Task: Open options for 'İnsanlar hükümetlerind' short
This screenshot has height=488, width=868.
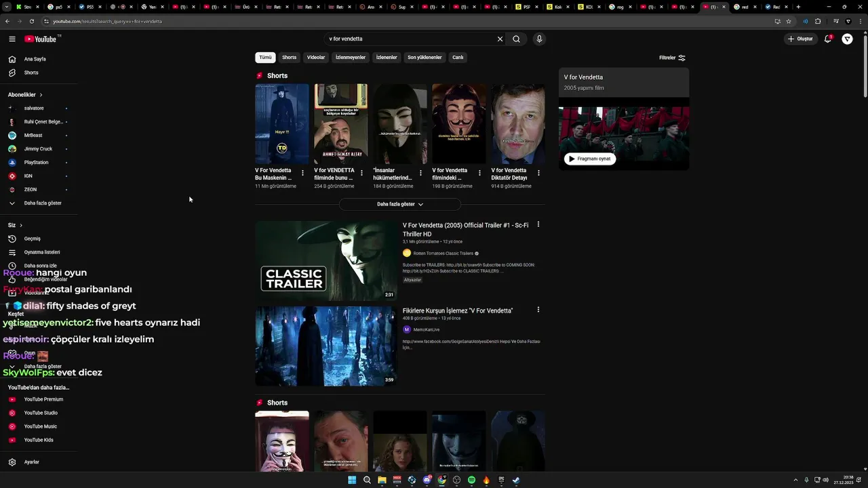Action: click(420, 173)
